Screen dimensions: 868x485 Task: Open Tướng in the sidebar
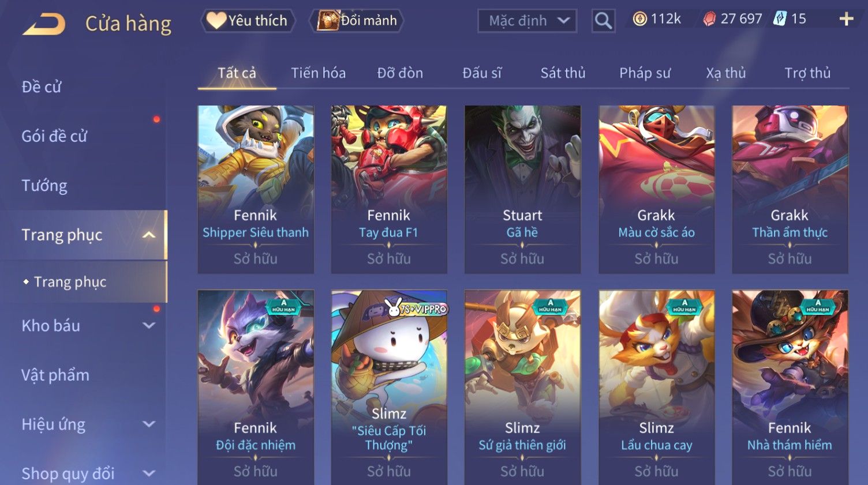(44, 186)
